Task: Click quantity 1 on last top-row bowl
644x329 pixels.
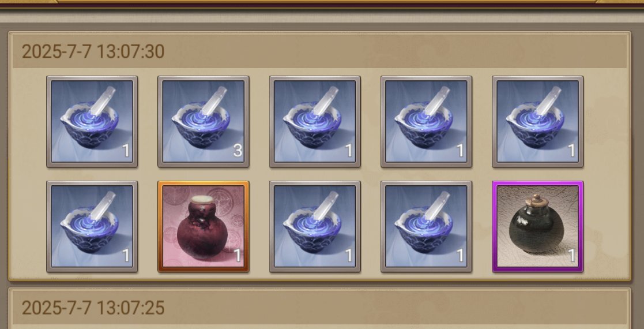Action: tap(572, 151)
